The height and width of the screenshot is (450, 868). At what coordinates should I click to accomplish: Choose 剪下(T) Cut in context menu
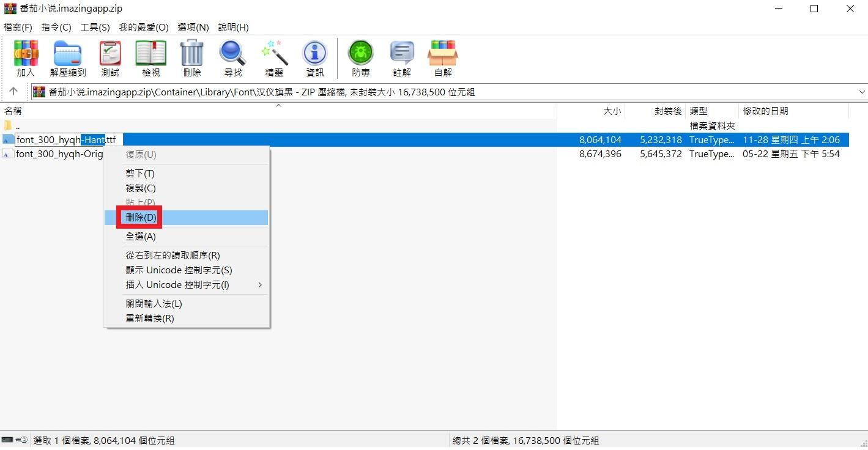[x=186, y=174]
